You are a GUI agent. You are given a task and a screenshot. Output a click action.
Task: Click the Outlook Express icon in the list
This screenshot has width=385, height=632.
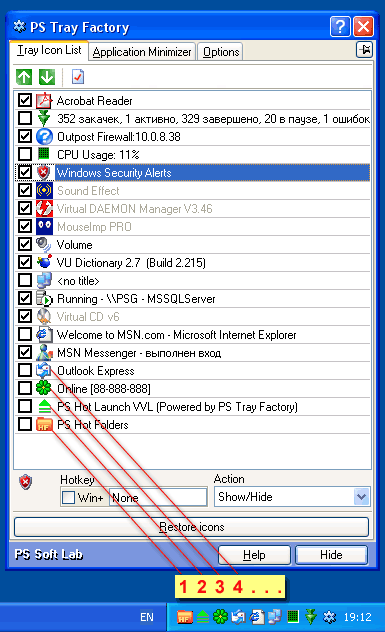point(44,370)
